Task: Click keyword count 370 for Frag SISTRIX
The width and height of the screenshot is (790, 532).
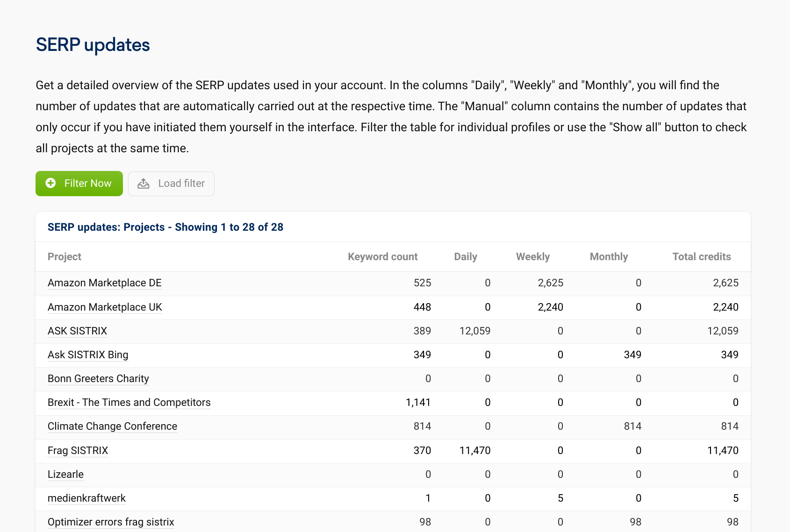Action: tap(422, 451)
